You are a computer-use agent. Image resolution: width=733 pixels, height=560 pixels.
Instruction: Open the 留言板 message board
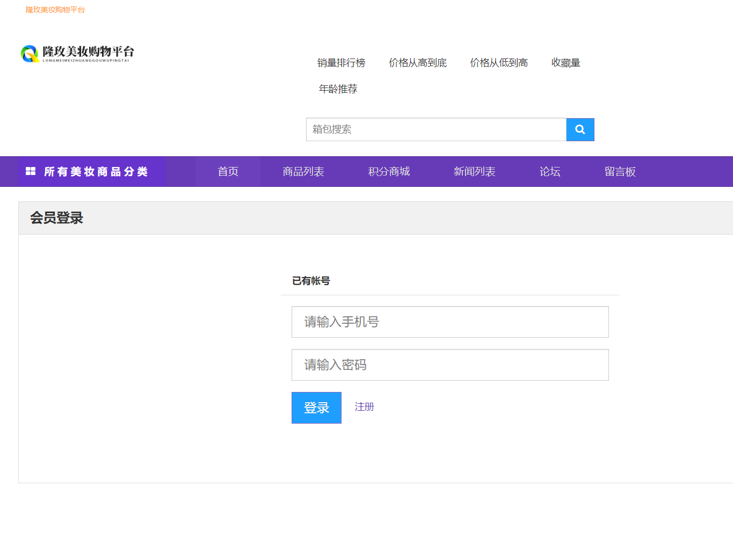[620, 171]
